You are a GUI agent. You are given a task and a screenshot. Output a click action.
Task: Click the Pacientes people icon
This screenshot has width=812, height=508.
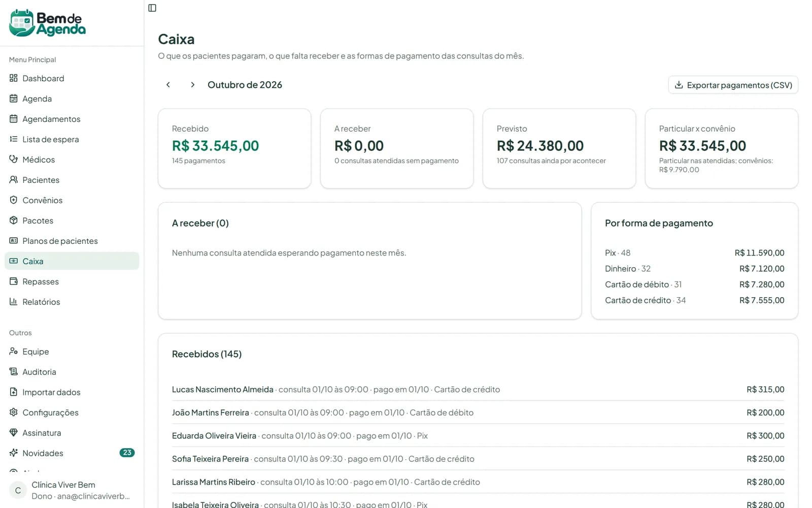(14, 180)
